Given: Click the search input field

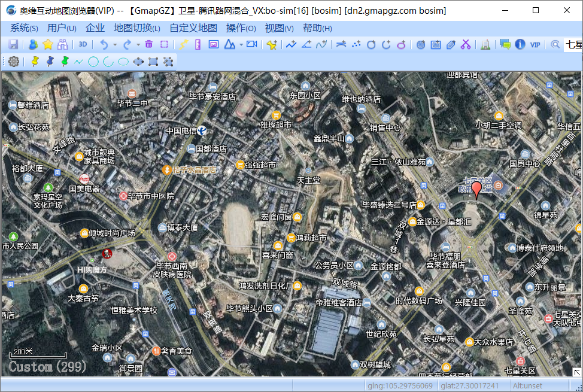Looking at the screenshot, I should (x=573, y=45).
